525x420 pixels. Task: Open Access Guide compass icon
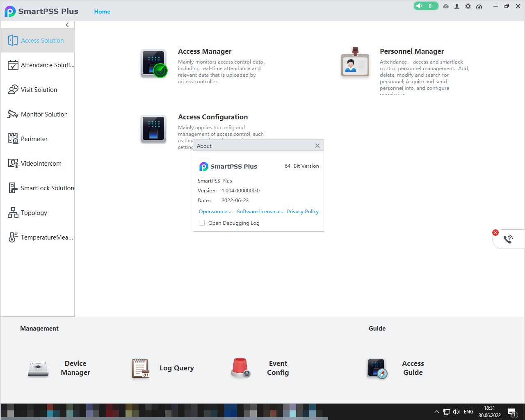click(x=377, y=369)
